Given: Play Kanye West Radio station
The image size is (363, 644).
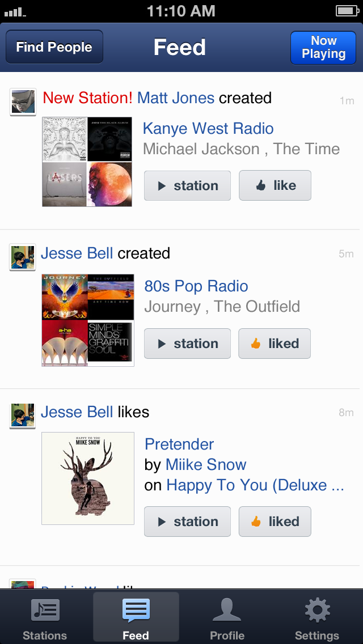Looking at the screenshot, I should [x=187, y=185].
